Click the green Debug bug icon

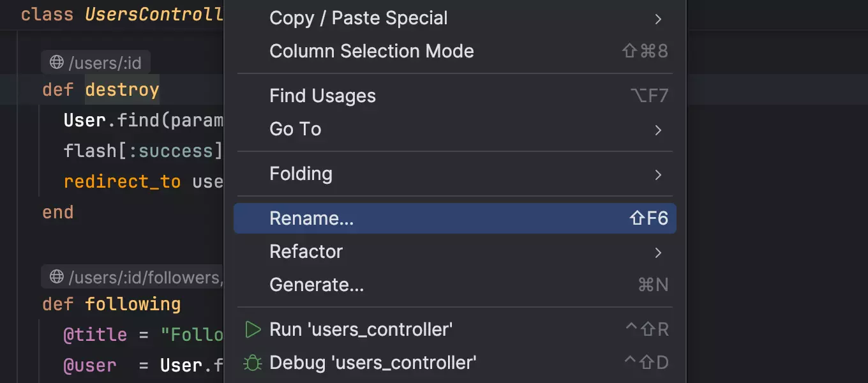coord(253,363)
